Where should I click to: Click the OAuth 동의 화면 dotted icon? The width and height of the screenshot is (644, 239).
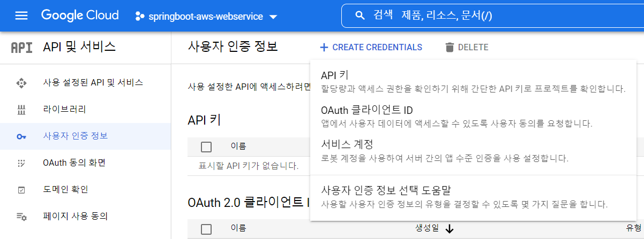(x=21, y=163)
